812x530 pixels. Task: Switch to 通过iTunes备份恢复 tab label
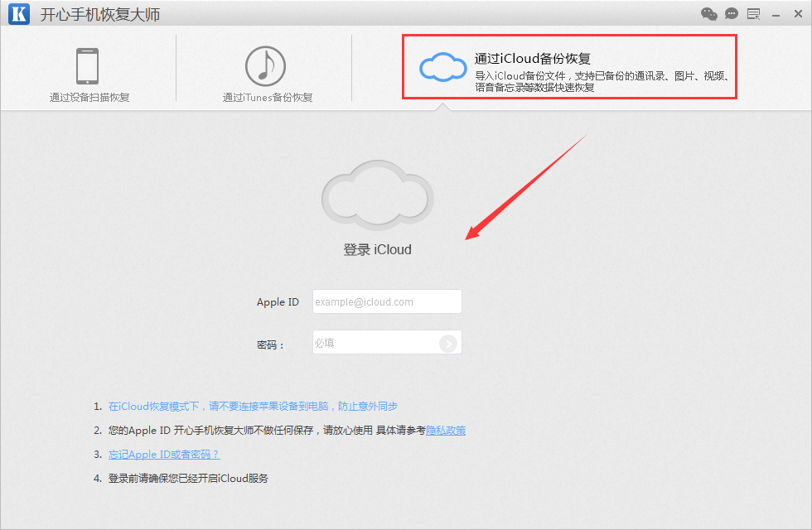(x=268, y=98)
